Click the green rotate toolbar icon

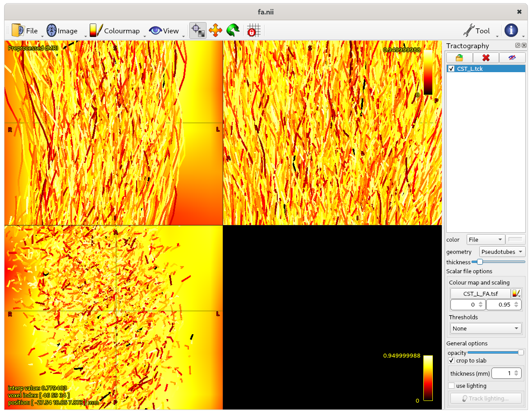pyautogui.click(x=234, y=30)
